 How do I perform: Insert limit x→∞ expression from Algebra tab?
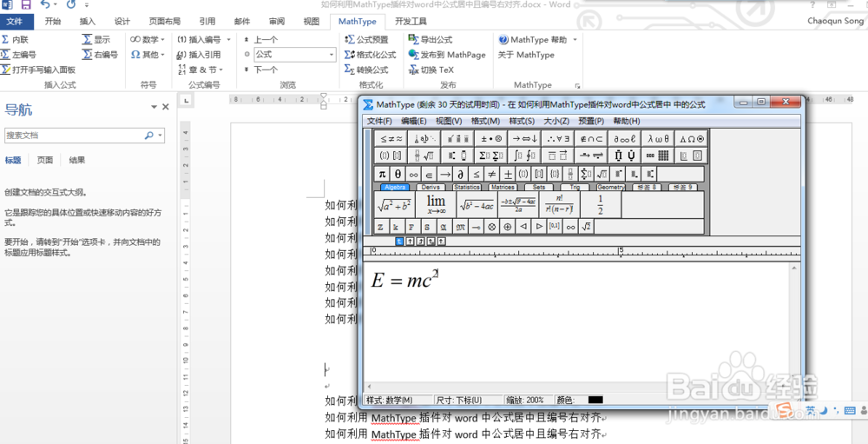pos(437,204)
